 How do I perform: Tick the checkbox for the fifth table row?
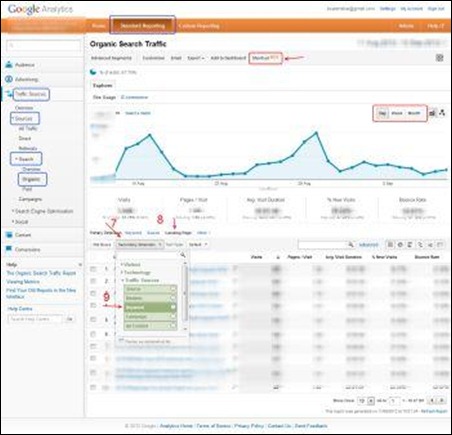(93, 320)
